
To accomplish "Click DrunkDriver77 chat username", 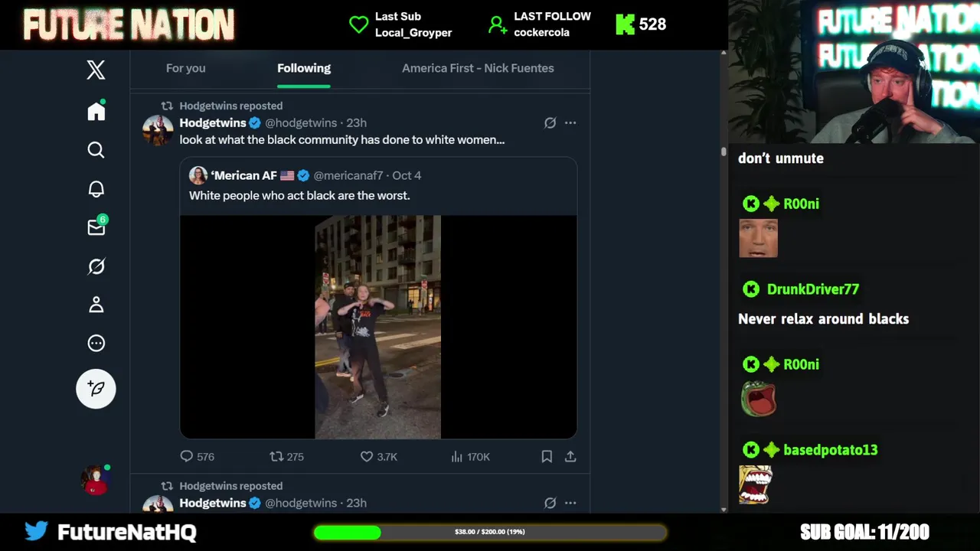I will click(x=812, y=289).
